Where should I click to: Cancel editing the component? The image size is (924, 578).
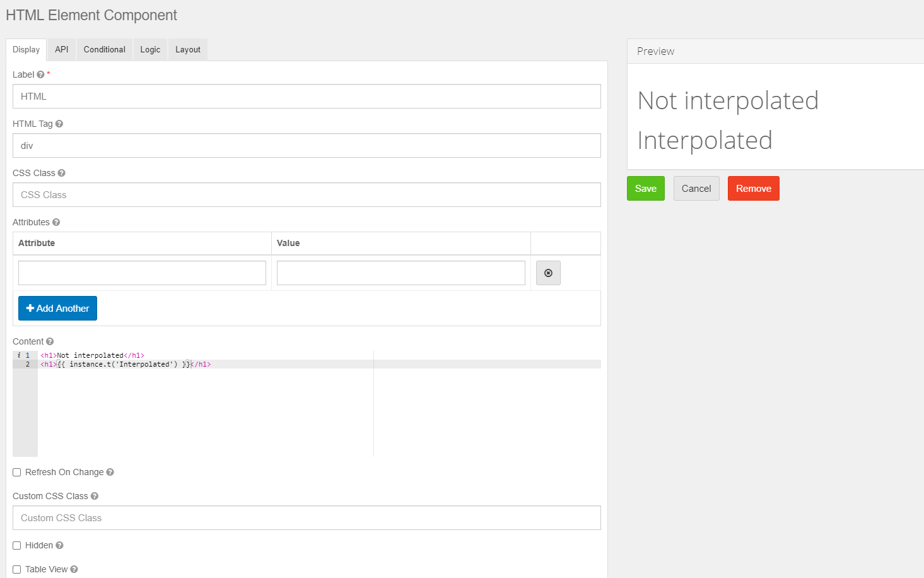(x=696, y=188)
